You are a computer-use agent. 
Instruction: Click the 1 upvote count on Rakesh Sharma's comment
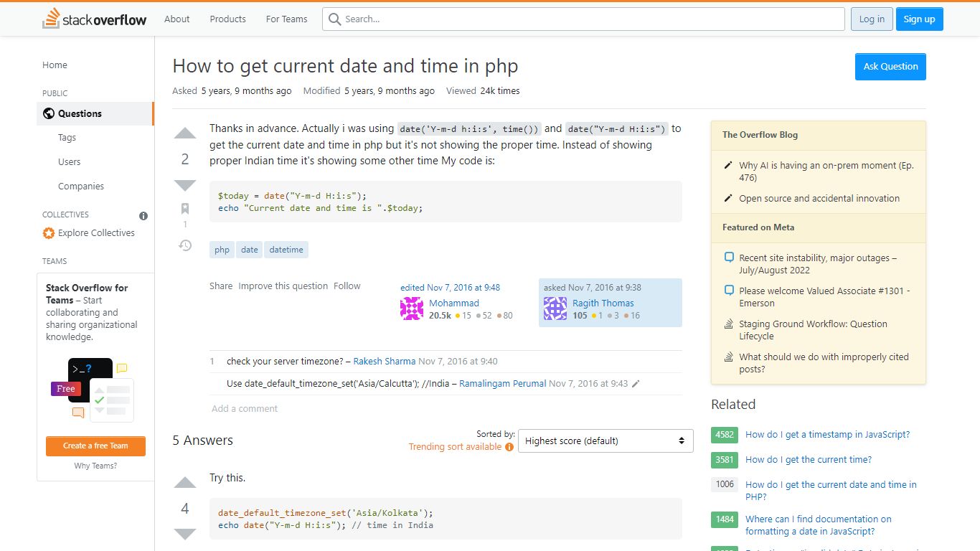[212, 362]
